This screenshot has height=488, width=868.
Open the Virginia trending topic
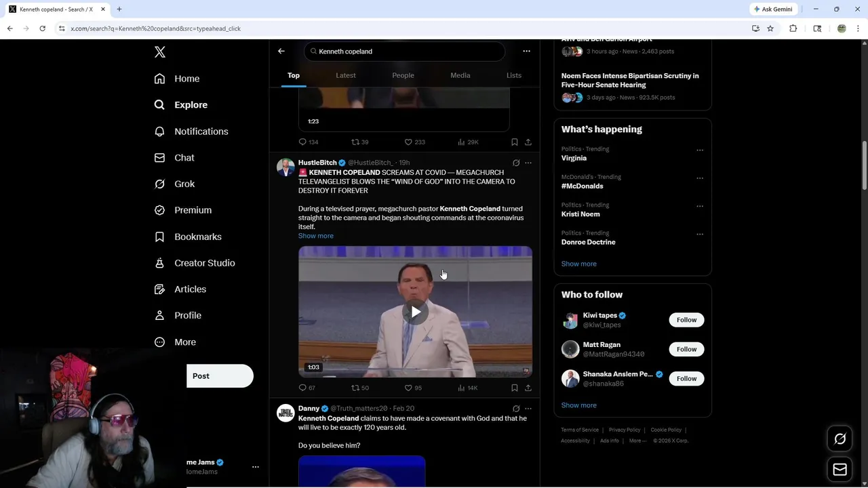click(x=574, y=158)
